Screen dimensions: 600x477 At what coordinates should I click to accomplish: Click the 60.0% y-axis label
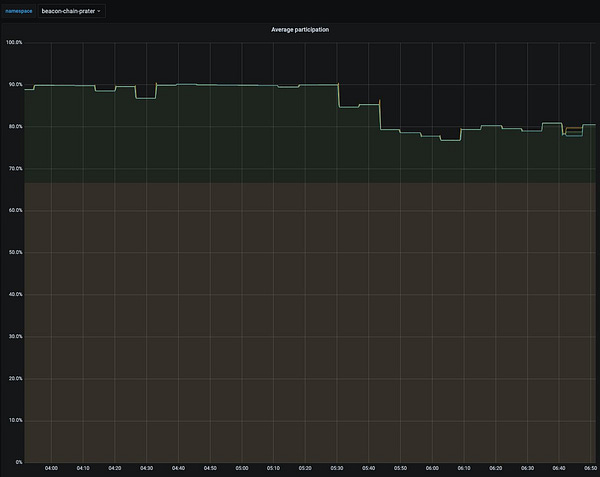pos(15,210)
